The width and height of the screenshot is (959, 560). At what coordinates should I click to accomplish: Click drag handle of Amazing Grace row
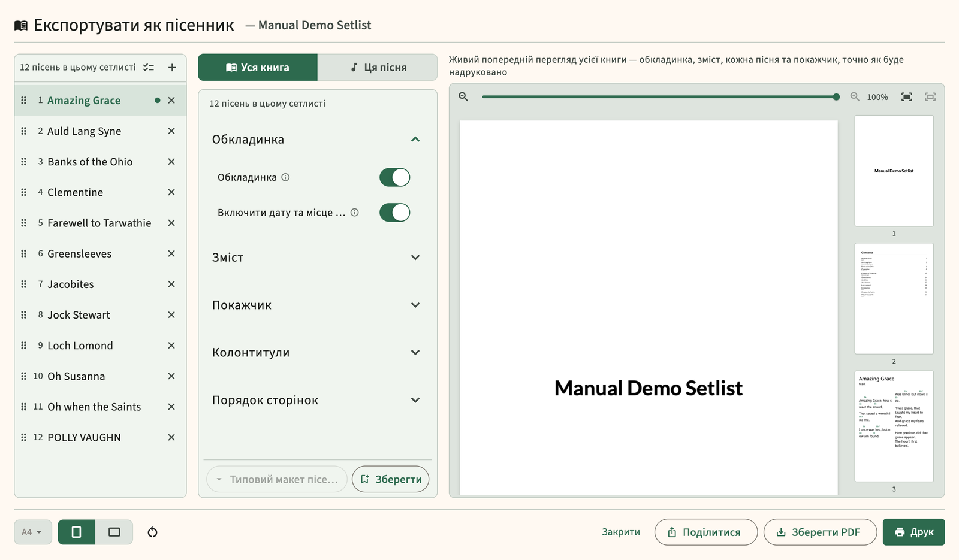[24, 101]
